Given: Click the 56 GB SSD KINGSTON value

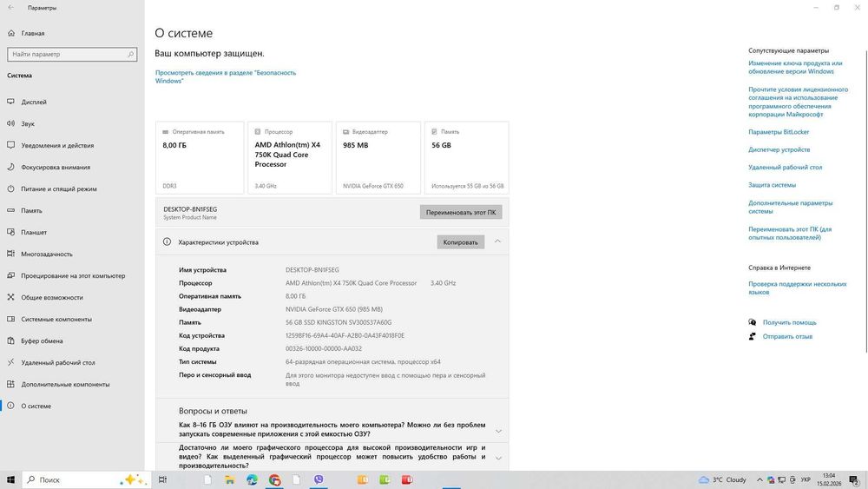Looking at the screenshot, I should [339, 322].
